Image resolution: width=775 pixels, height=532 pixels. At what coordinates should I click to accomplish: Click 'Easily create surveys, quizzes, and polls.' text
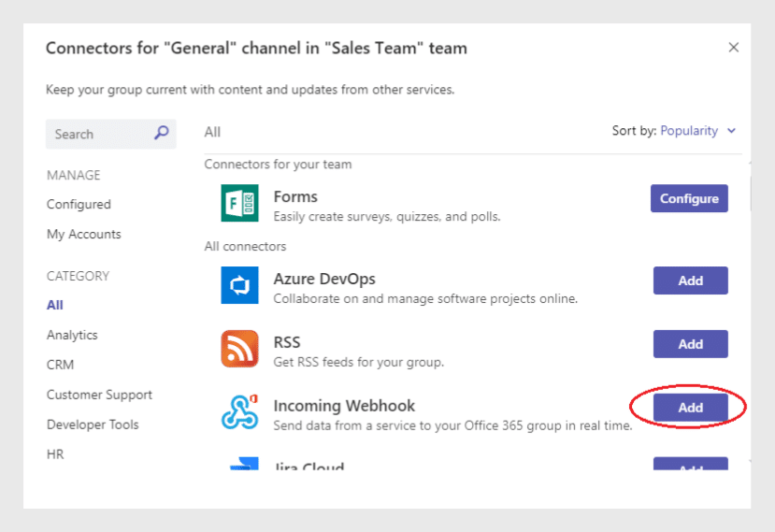click(x=387, y=217)
